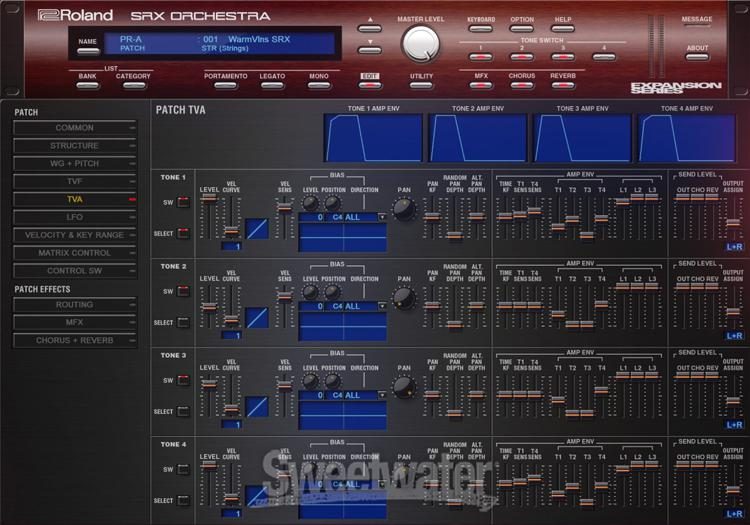This screenshot has width=750, height=525.
Task: Open the TVF page
Action: tap(75, 181)
